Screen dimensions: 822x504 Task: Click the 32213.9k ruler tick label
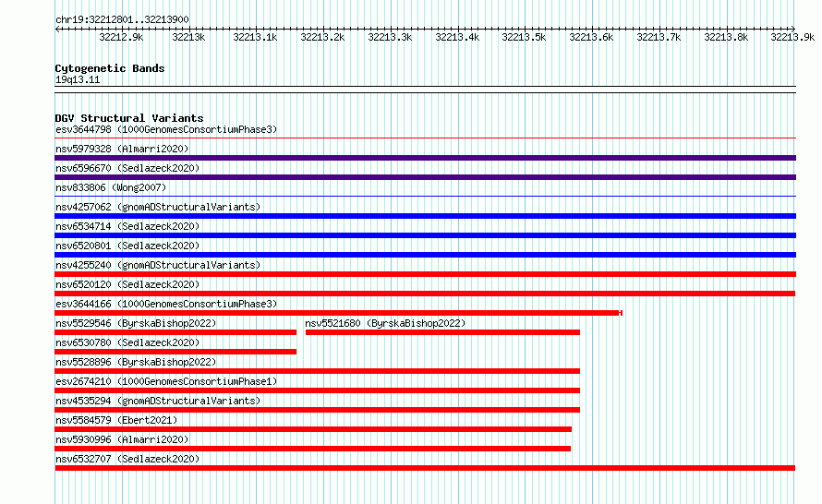pos(792,37)
